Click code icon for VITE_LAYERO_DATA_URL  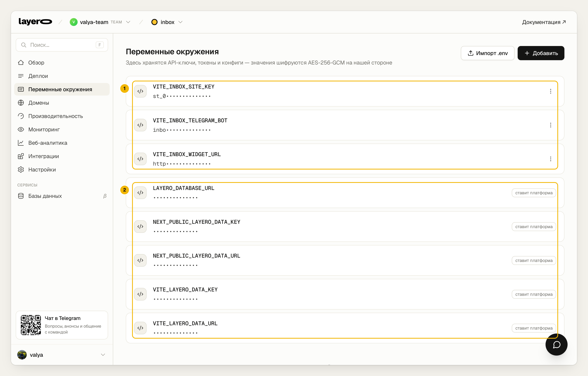coord(140,328)
